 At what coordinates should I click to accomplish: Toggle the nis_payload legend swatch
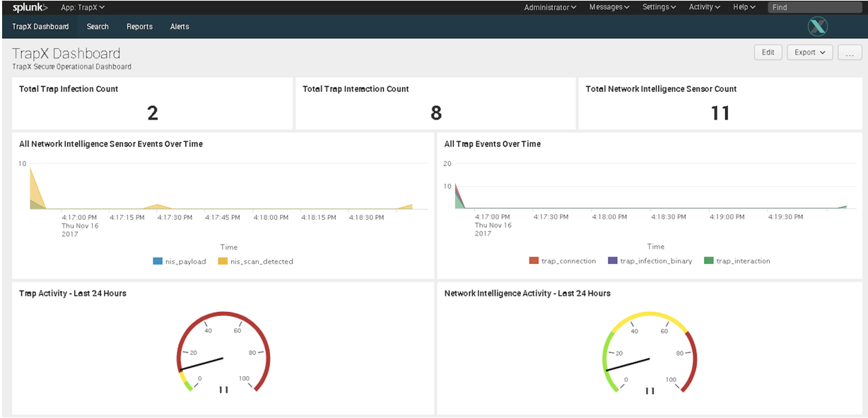(x=158, y=261)
